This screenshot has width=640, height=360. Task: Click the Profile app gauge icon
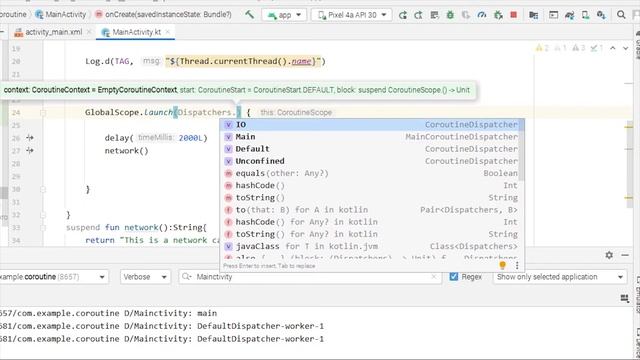[482, 15]
